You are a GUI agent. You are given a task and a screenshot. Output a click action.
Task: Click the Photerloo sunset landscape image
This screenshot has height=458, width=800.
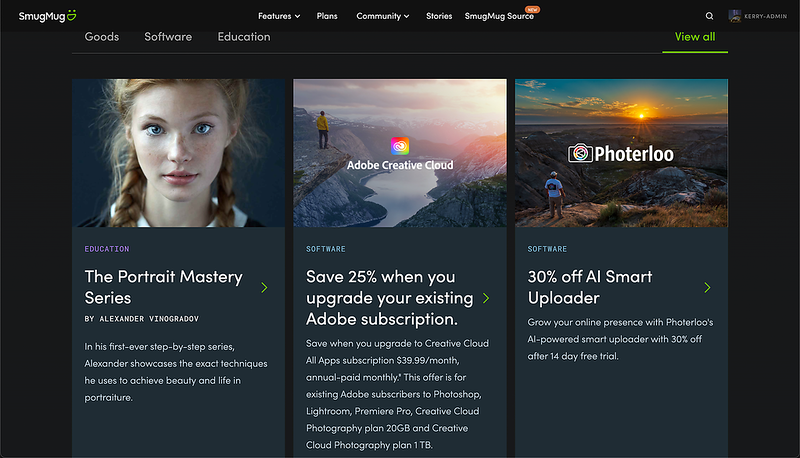coord(621,152)
